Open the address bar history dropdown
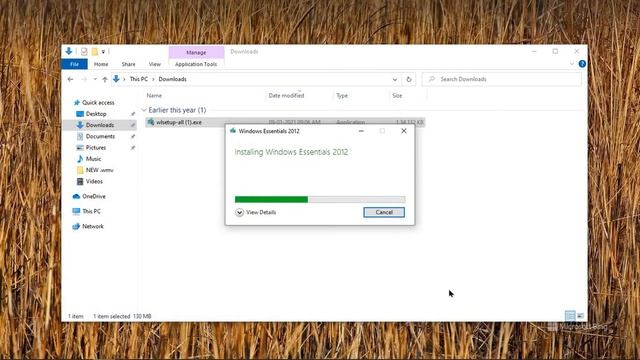640x360 pixels. [395, 79]
